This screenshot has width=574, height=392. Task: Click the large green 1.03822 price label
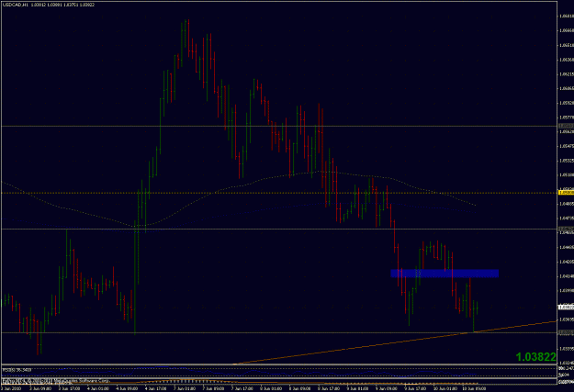(535, 357)
